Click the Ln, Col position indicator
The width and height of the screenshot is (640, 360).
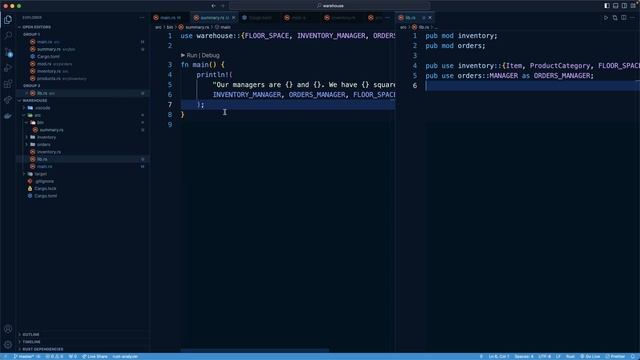(x=499, y=356)
